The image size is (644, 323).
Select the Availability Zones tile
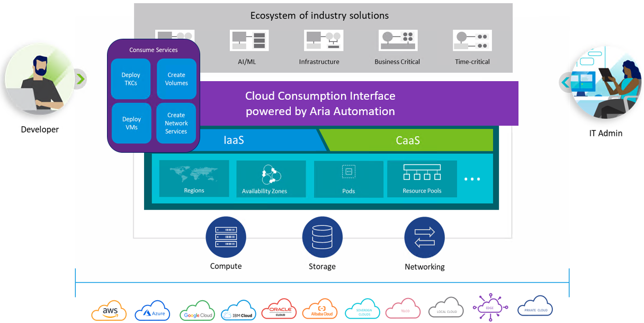pyautogui.click(x=271, y=179)
